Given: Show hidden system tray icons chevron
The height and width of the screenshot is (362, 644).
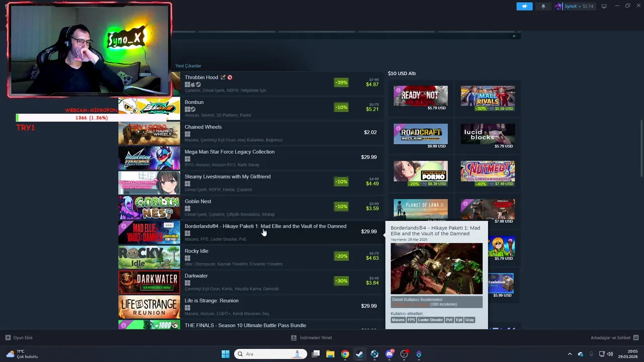Looking at the screenshot, I should point(570,354).
